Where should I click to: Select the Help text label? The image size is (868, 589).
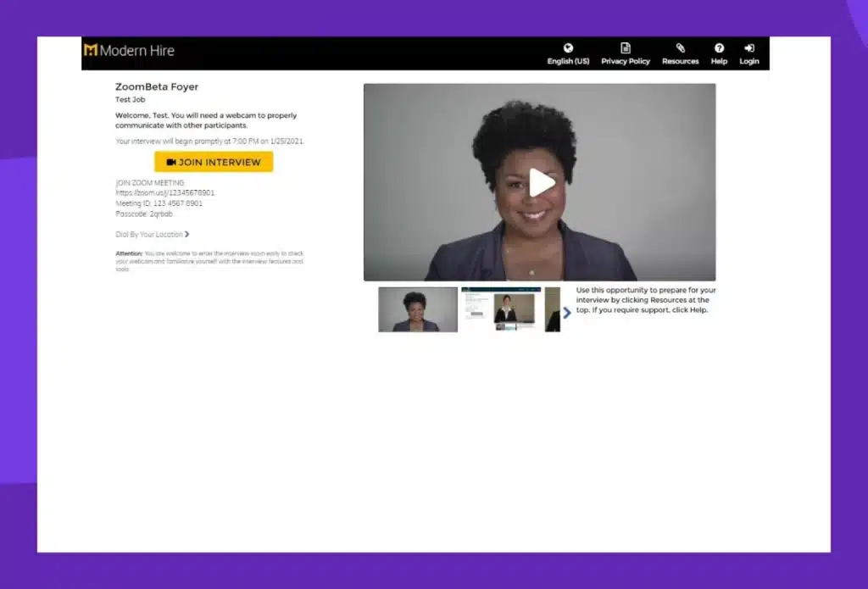pos(719,62)
